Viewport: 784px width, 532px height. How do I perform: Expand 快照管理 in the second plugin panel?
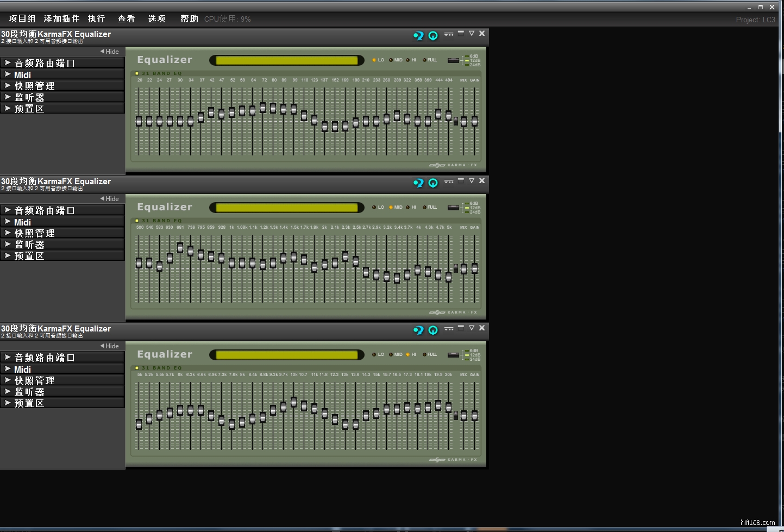tap(34, 233)
